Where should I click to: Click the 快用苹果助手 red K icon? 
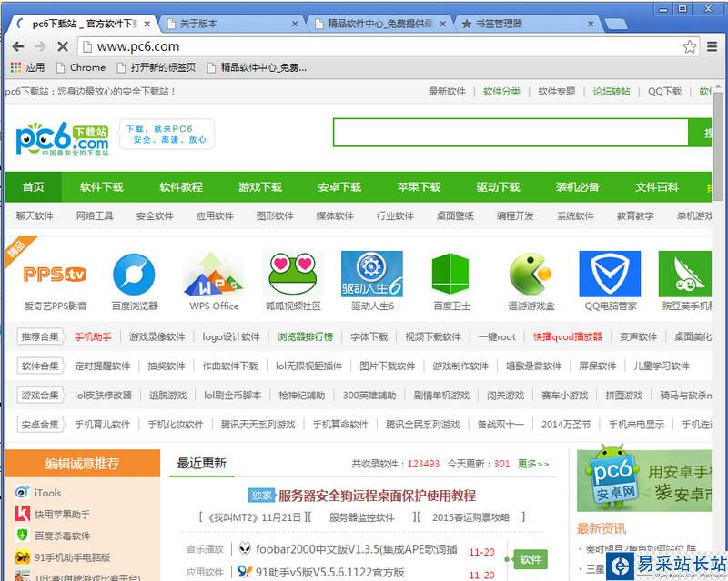[22, 514]
